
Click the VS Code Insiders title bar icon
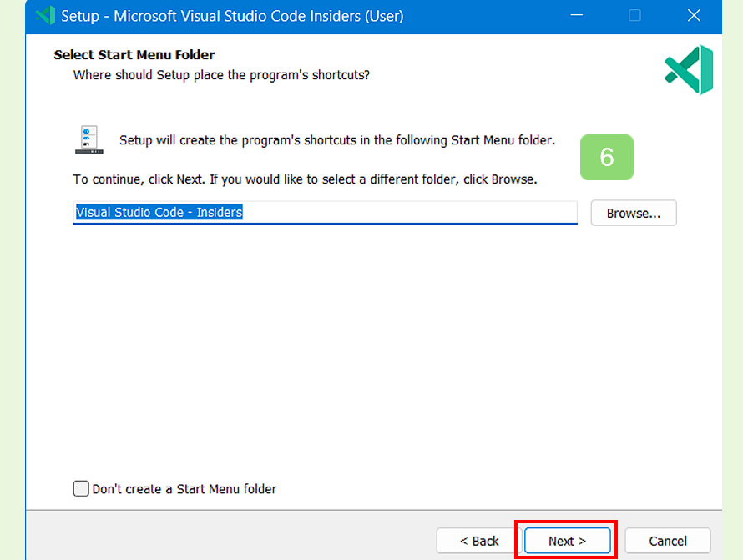point(45,16)
